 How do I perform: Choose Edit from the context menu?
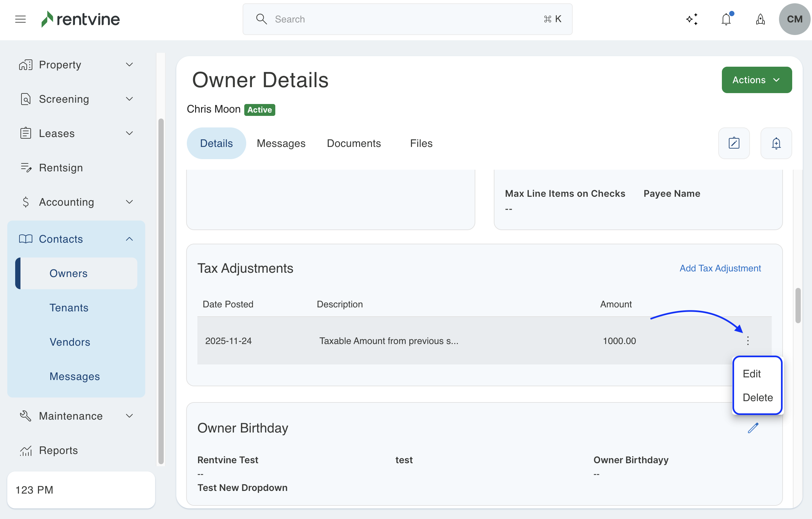point(752,374)
